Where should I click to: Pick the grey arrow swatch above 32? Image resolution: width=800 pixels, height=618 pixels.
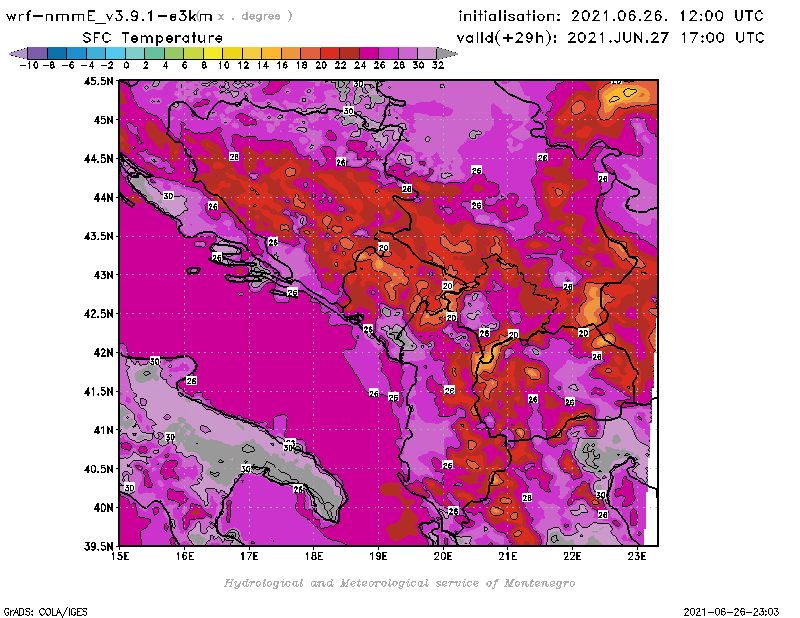point(447,53)
